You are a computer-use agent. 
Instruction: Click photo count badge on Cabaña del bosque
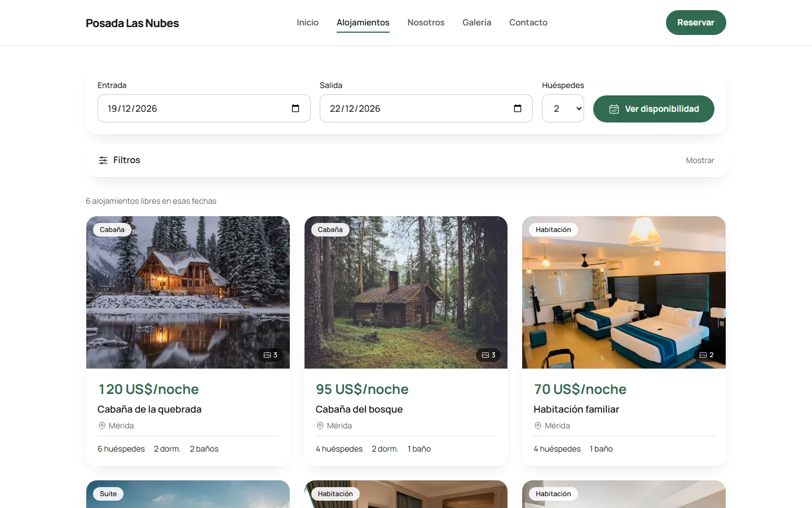coord(489,355)
